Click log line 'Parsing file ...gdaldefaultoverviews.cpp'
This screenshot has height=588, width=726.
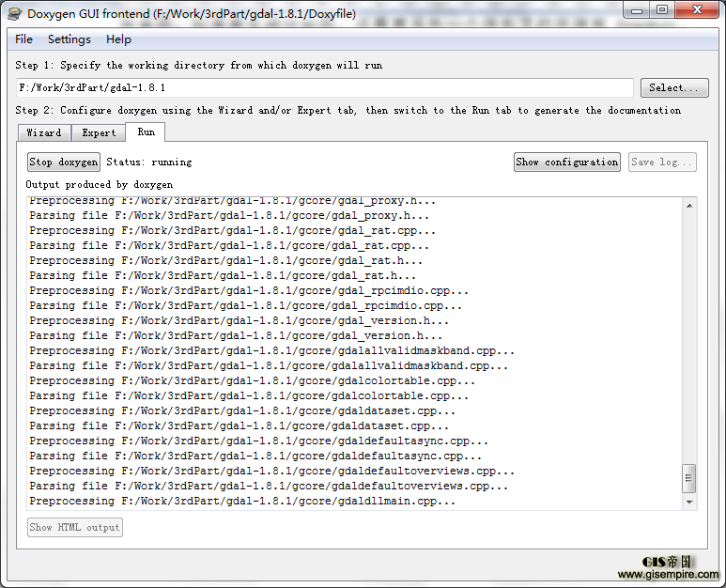tap(269, 487)
